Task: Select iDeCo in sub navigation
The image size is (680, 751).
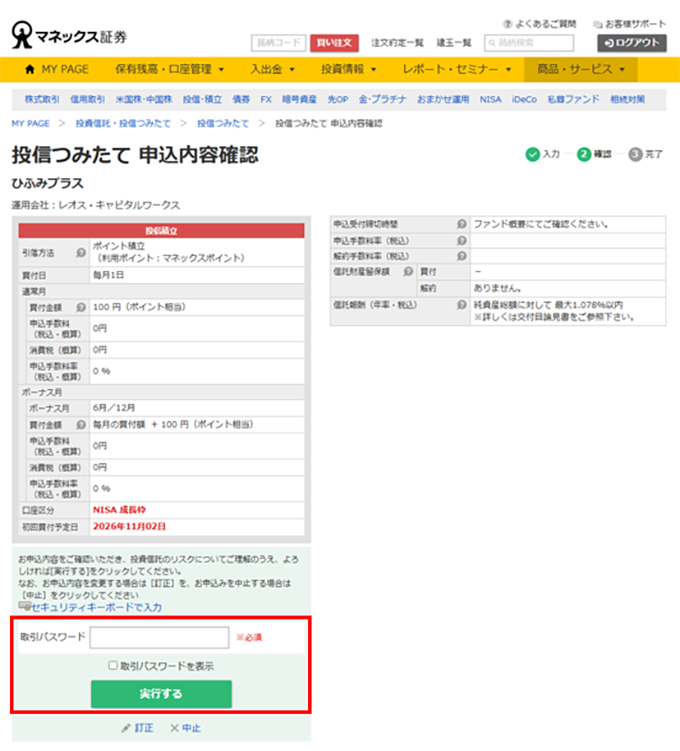Action: [x=524, y=99]
